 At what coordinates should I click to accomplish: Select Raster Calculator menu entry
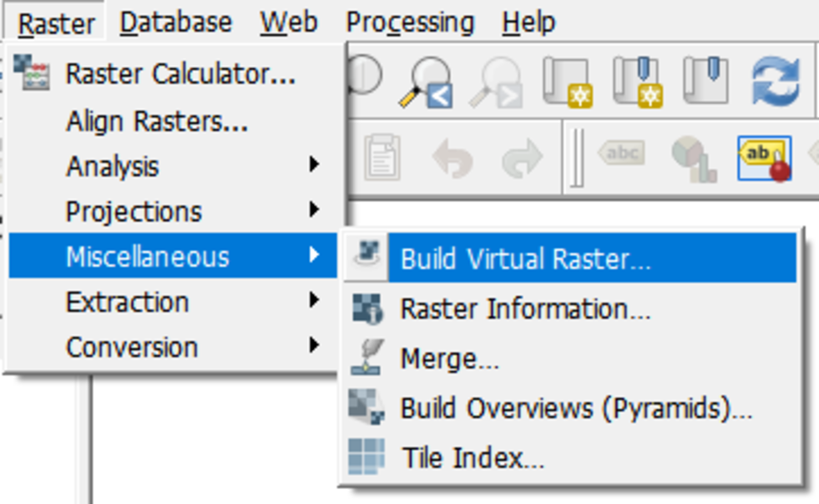[180, 74]
